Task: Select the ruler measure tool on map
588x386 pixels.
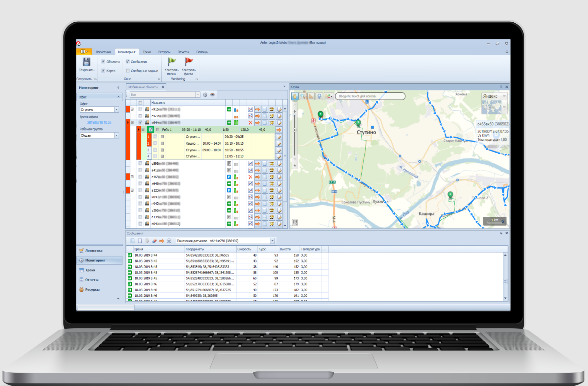Action: 311,96
